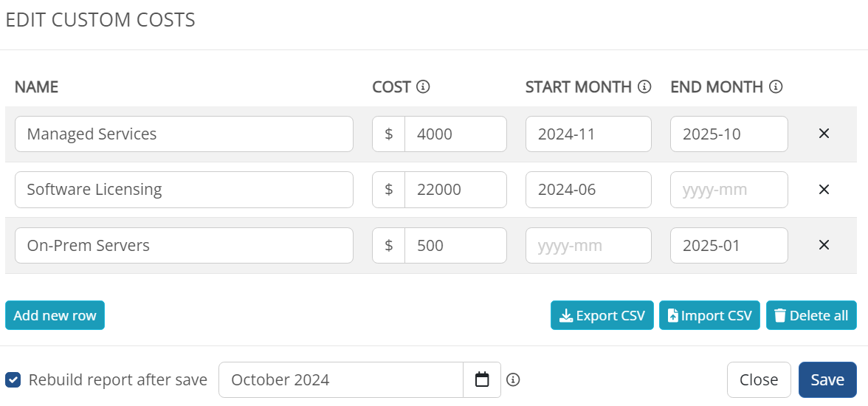The height and width of the screenshot is (406, 868).
Task: Click info icon beside rebuild date field
Action: (513, 379)
